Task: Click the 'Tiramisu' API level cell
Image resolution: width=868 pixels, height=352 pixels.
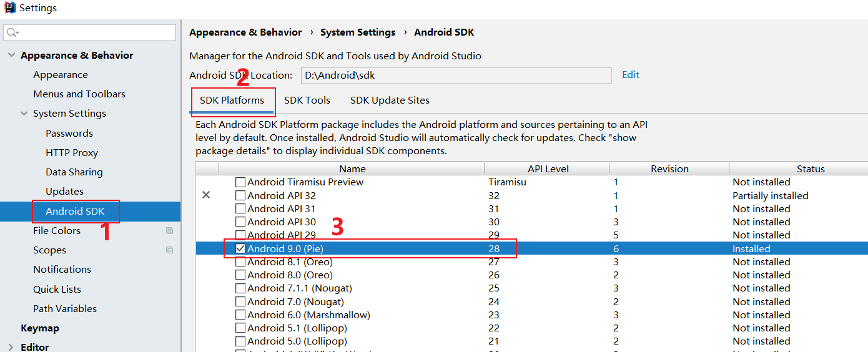Action: (507, 182)
